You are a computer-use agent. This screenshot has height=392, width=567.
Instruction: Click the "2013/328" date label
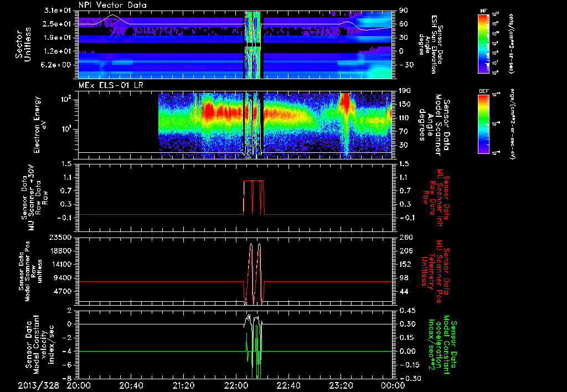(x=39, y=385)
